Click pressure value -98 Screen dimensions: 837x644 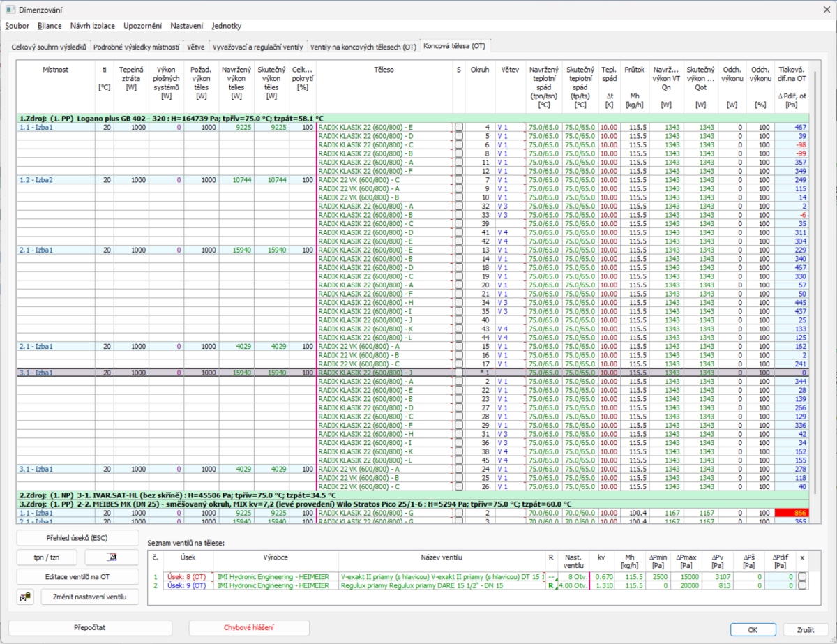pos(792,145)
